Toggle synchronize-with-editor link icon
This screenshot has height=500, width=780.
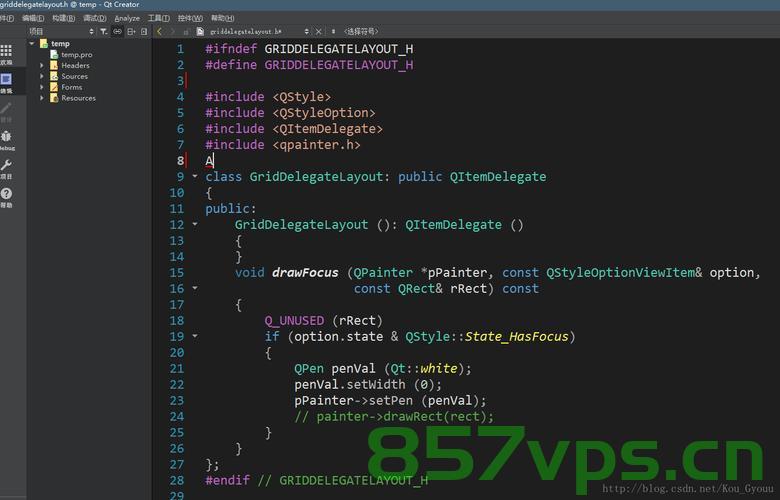[x=117, y=31]
